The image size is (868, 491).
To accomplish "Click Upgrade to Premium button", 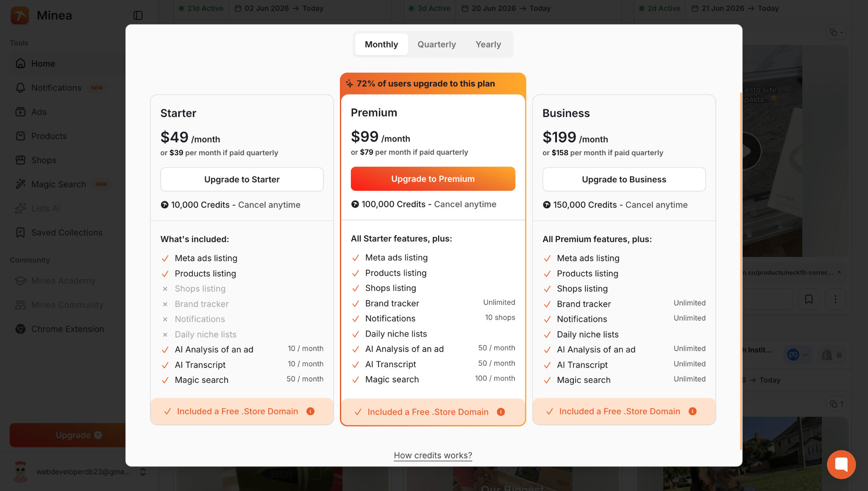I will coord(433,179).
